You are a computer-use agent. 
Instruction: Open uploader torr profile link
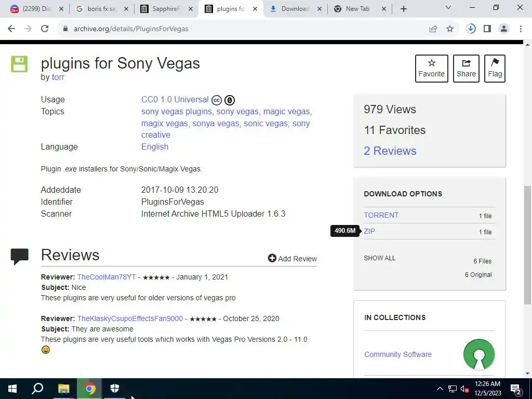(58, 77)
